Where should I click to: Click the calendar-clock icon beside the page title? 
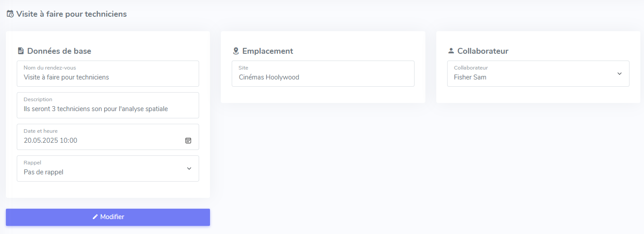tap(10, 14)
